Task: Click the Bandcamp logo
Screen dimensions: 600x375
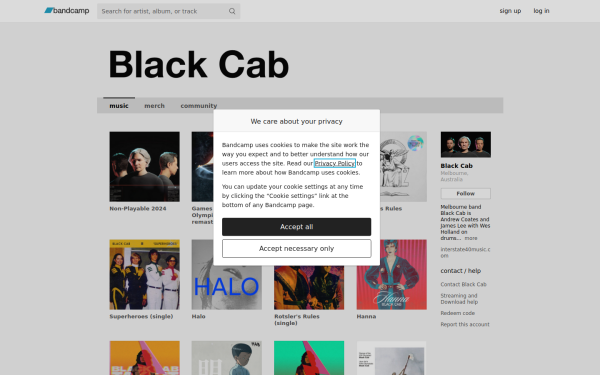Action: pyautogui.click(x=67, y=11)
